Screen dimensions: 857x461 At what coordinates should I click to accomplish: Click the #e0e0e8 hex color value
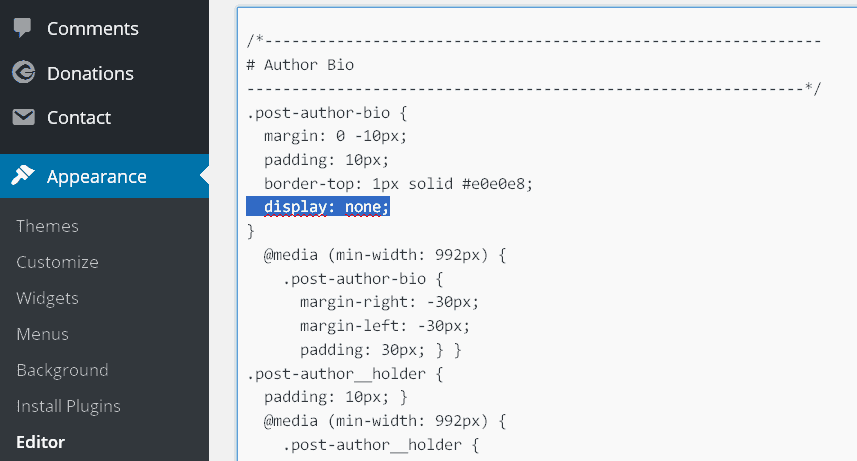click(x=497, y=183)
